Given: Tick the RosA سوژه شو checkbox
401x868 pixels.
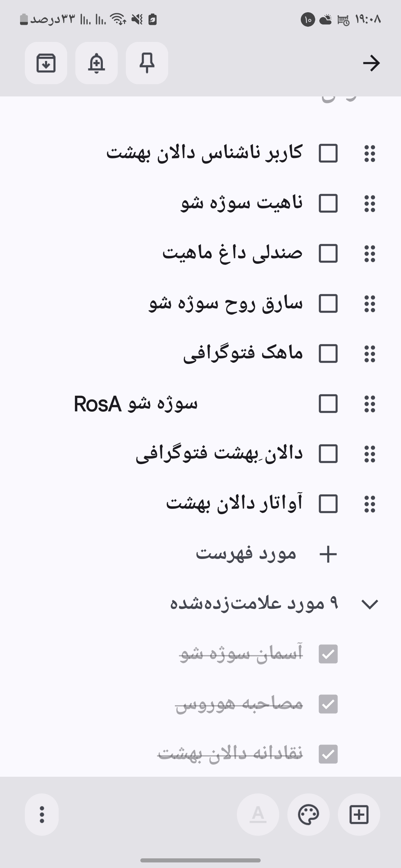Looking at the screenshot, I should coord(328,404).
